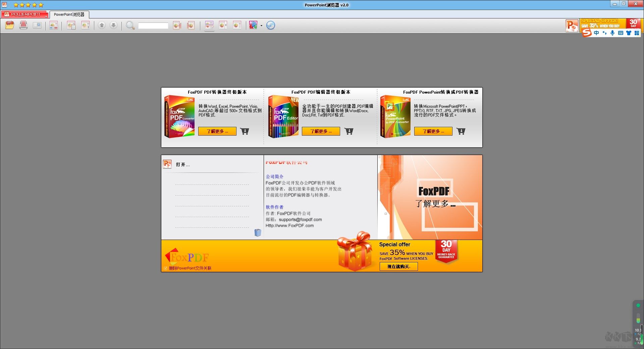
Task: Toggle the 删除PowerPoint文件关联 checkbox
Action: [x=165, y=268]
